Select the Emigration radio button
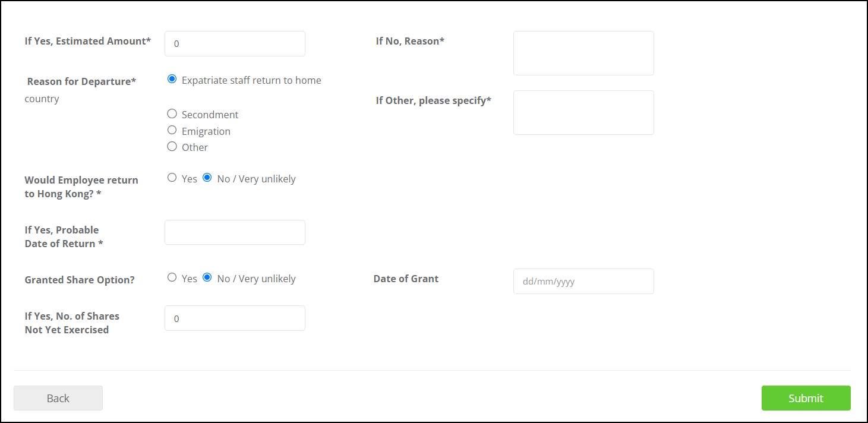Viewport: 868px width, 423px height. click(172, 130)
